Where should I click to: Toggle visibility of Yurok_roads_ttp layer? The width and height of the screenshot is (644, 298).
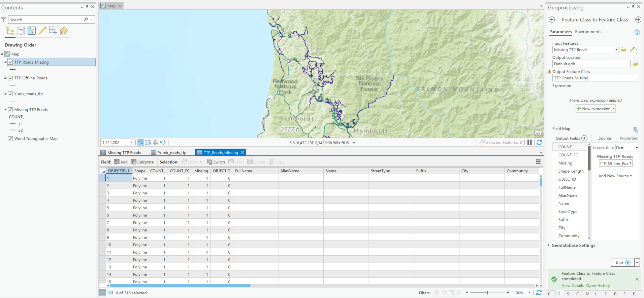click(x=10, y=94)
